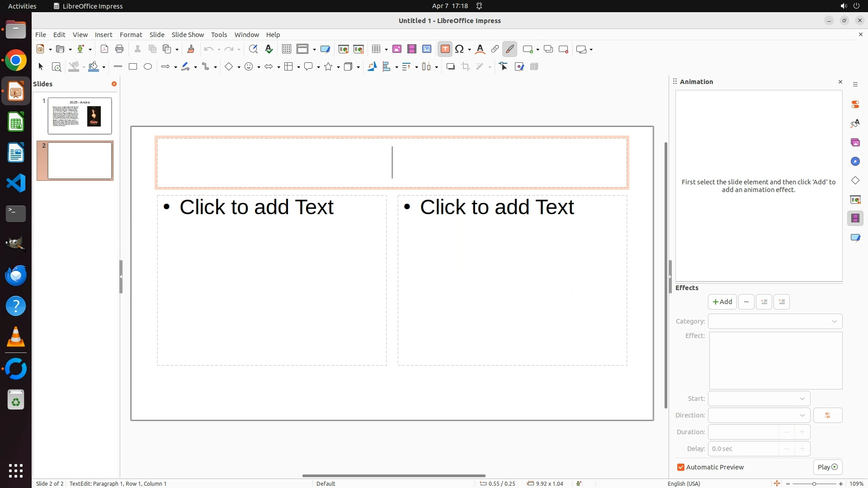
Task: Open the Navigator sidebar icon
Action: pos(855,162)
